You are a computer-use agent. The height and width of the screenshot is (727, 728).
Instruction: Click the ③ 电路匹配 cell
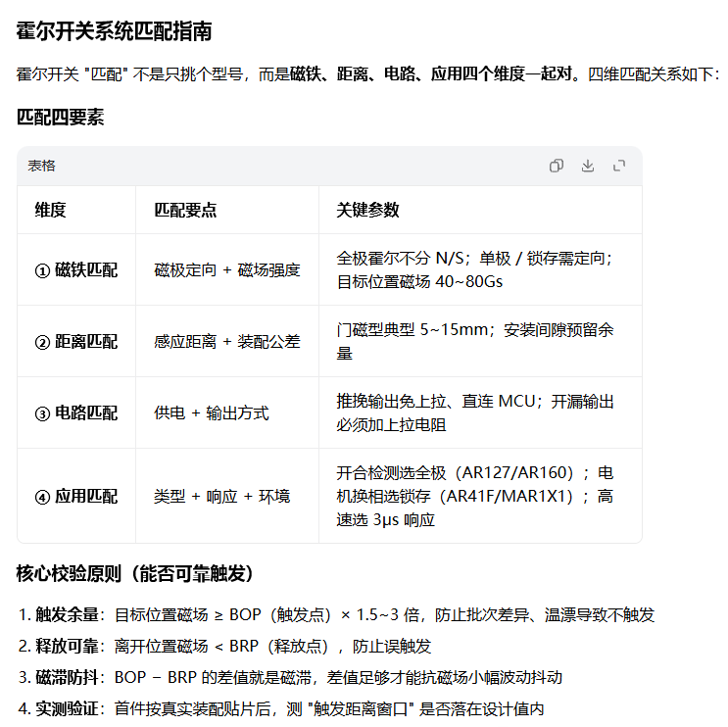pos(76,412)
